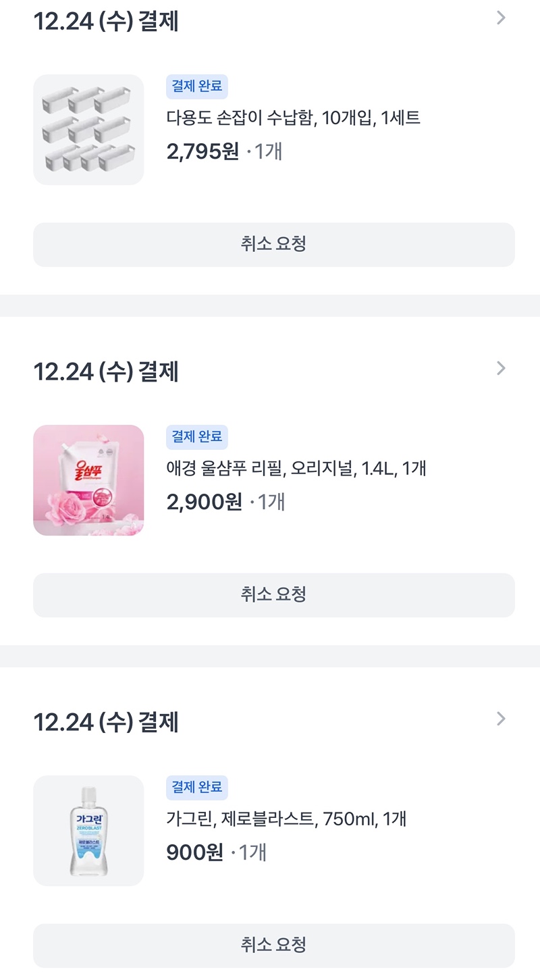The image size is (540, 980).
Task: Select the 12.24 (수) 결제 header above 울샴푸
Action: pos(106,371)
